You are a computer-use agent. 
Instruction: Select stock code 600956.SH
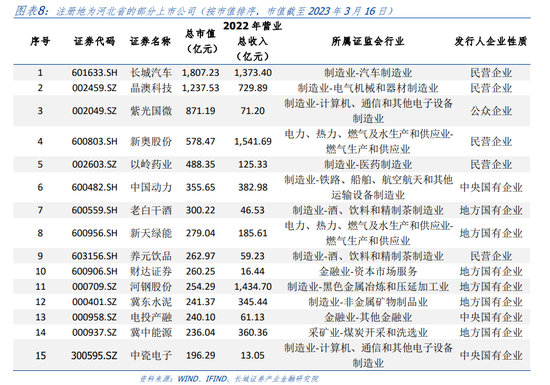pos(94,233)
